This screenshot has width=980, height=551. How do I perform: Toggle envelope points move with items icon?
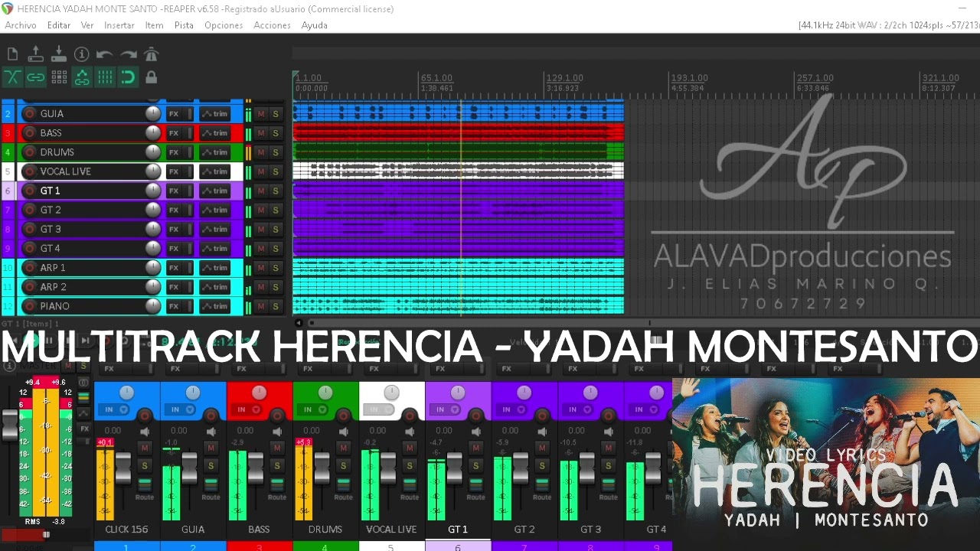pyautogui.click(x=82, y=77)
